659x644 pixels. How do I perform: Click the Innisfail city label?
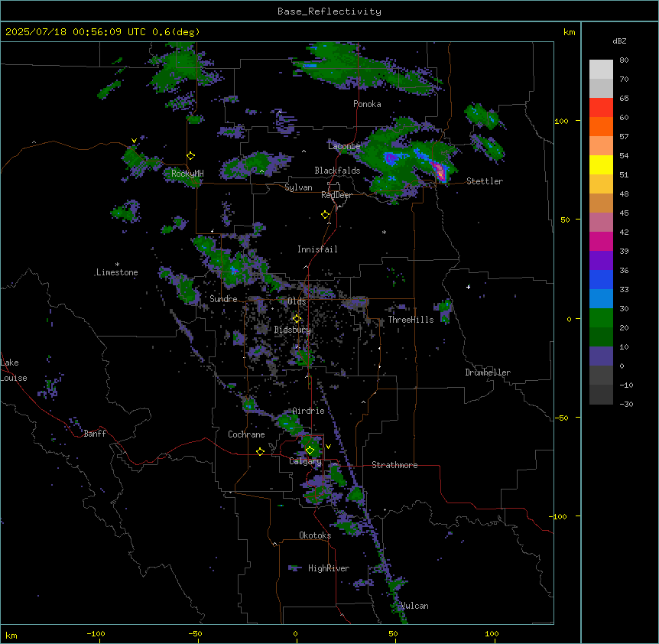click(317, 249)
